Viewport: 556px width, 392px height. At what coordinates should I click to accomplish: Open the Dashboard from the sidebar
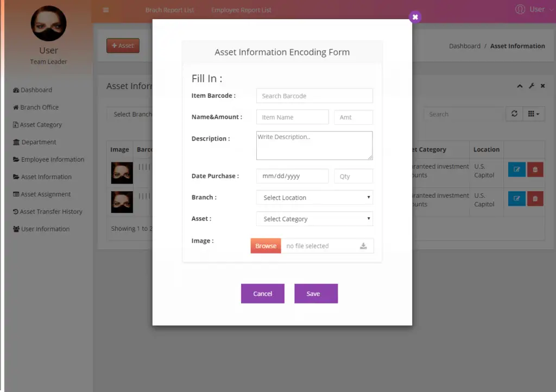click(x=35, y=90)
